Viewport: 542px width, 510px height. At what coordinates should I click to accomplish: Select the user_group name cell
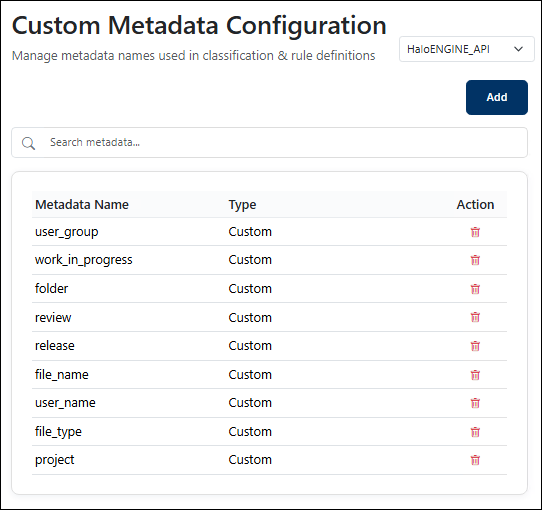pyautogui.click(x=67, y=232)
